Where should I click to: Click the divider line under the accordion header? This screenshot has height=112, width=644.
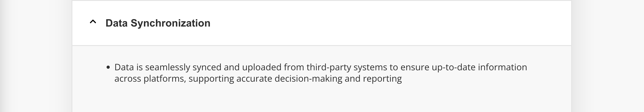322,45
